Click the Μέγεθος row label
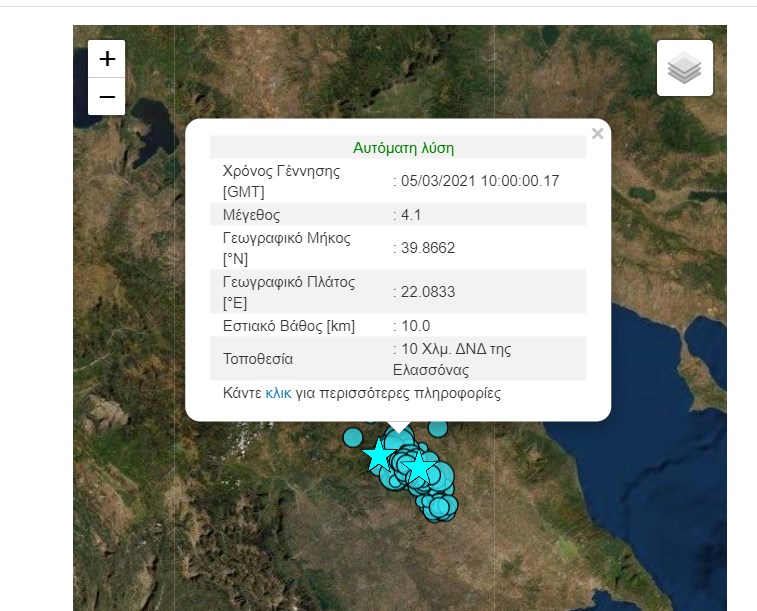Image resolution: width=757 pixels, height=611 pixels. point(251,215)
